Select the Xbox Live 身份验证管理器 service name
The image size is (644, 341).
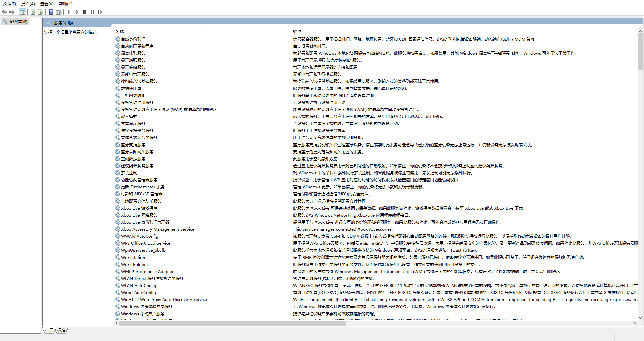click(x=145, y=222)
